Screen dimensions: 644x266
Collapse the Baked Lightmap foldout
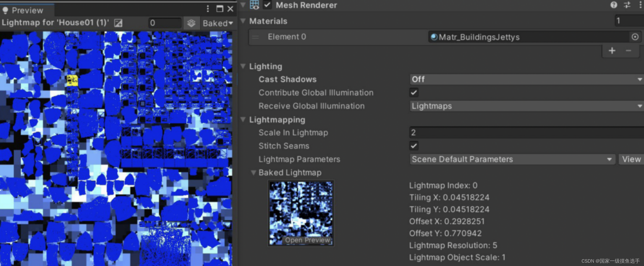[x=254, y=173]
